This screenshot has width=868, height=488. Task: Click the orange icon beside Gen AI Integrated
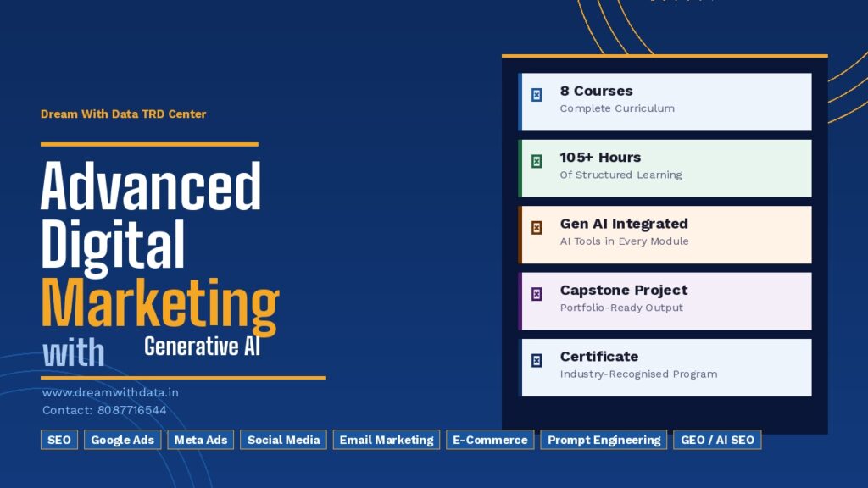click(537, 228)
